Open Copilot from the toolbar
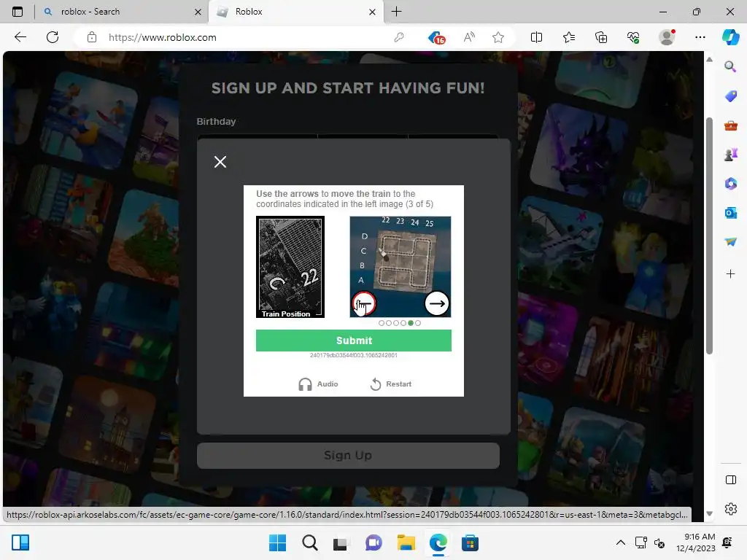The image size is (747, 560). [730, 37]
